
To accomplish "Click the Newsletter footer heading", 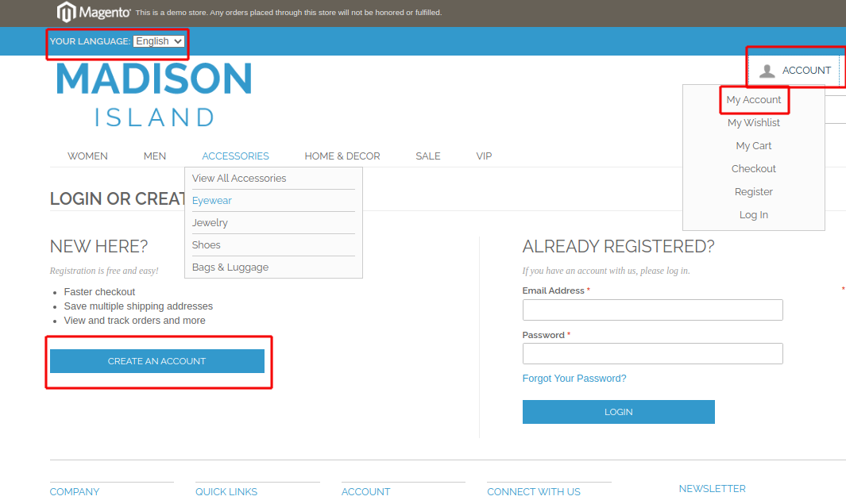I will click(x=713, y=489).
